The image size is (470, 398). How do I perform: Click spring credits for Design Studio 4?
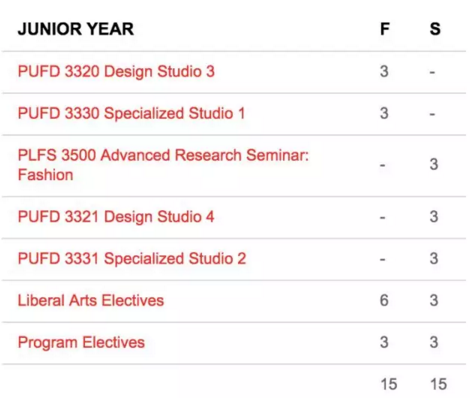(x=434, y=217)
